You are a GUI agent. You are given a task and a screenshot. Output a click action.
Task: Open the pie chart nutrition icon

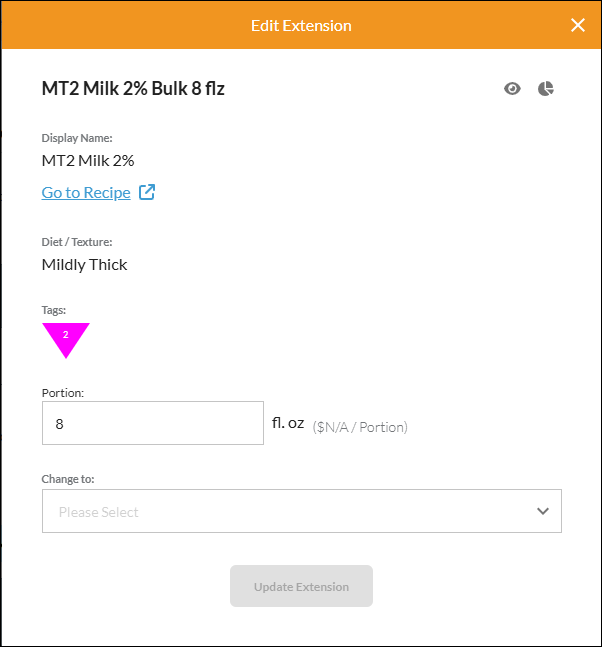coord(545,89)
